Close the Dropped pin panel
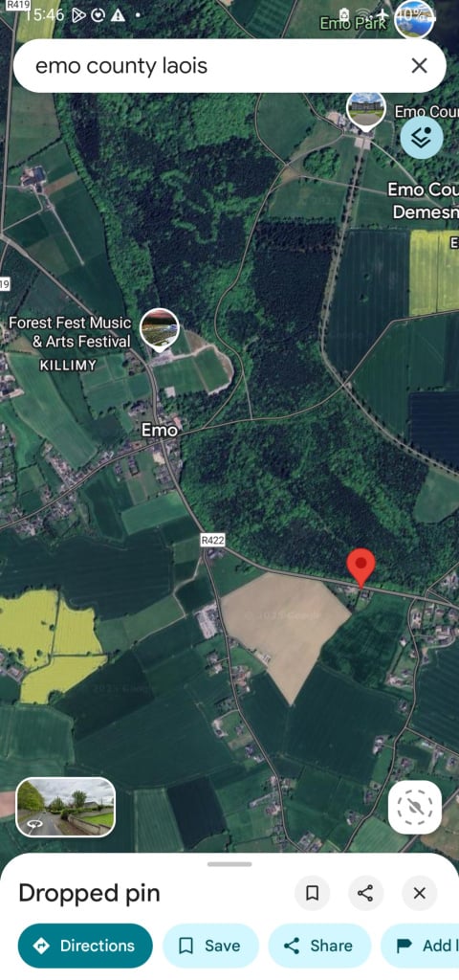The width and height of the screenshot is (459, 980). tap(419, 893)
